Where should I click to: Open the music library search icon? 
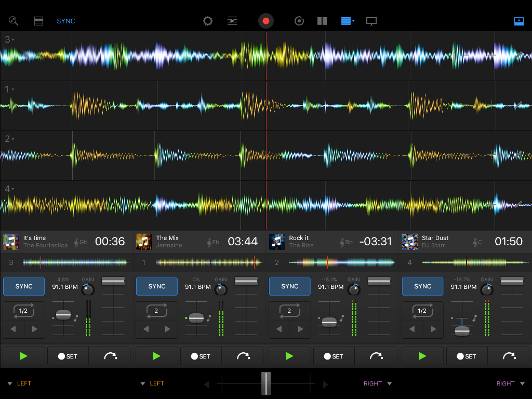click(14, 21)
